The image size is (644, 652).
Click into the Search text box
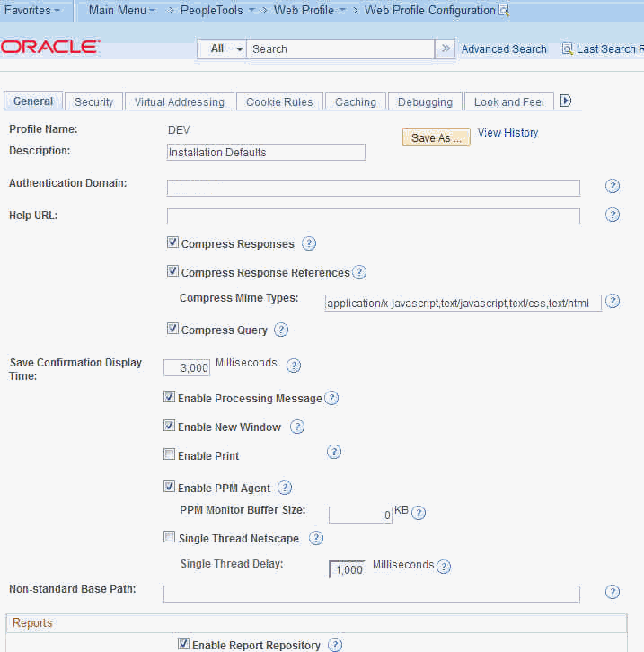click(340, 49)
